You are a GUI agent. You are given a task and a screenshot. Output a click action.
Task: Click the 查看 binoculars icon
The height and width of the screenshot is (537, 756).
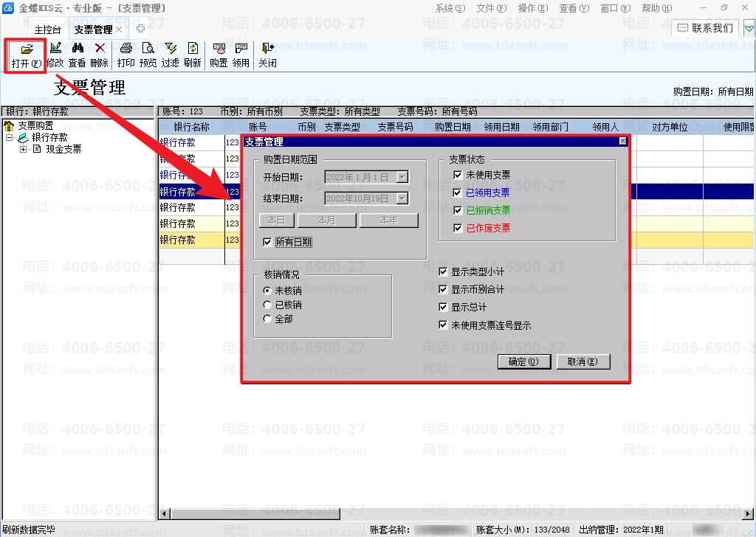pyautogui.click(x=77, y=48)
